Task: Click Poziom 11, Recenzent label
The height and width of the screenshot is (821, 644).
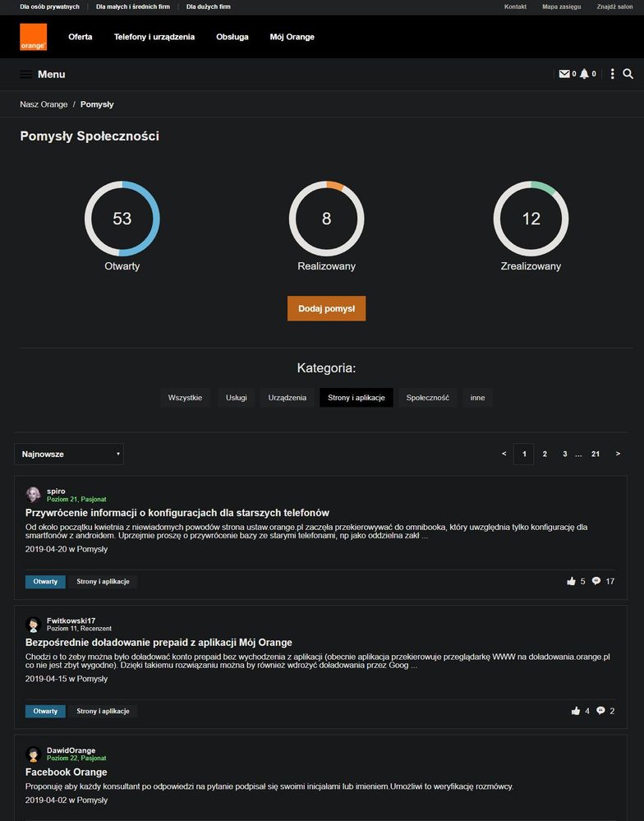Action: [79, 629]
